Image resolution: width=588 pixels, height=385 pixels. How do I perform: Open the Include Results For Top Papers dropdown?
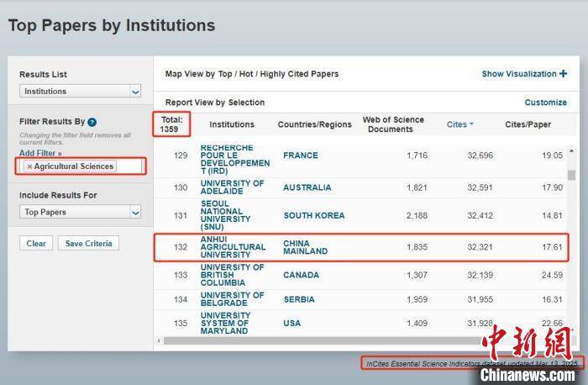pos(81,212)
